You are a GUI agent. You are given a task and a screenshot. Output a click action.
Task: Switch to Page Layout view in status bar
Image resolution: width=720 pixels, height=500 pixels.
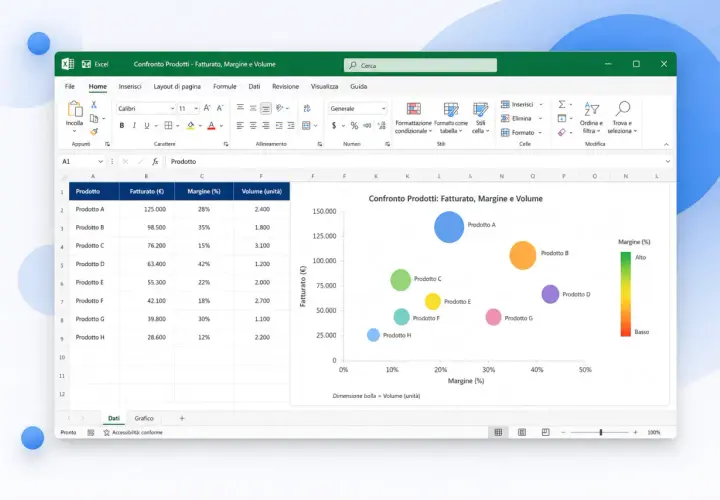pos(522,432)
